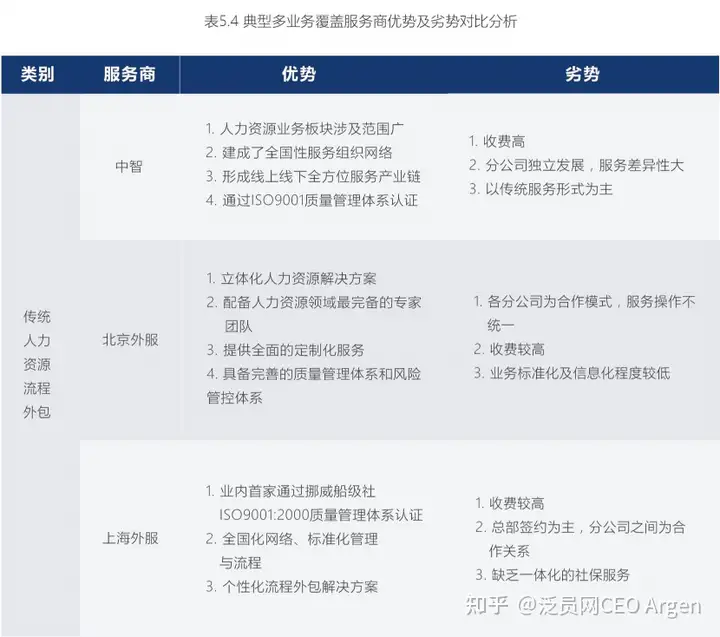This screenshot has width=720, height=637.
Task: Select the 北京外服 provider cell
Action: 130,340
